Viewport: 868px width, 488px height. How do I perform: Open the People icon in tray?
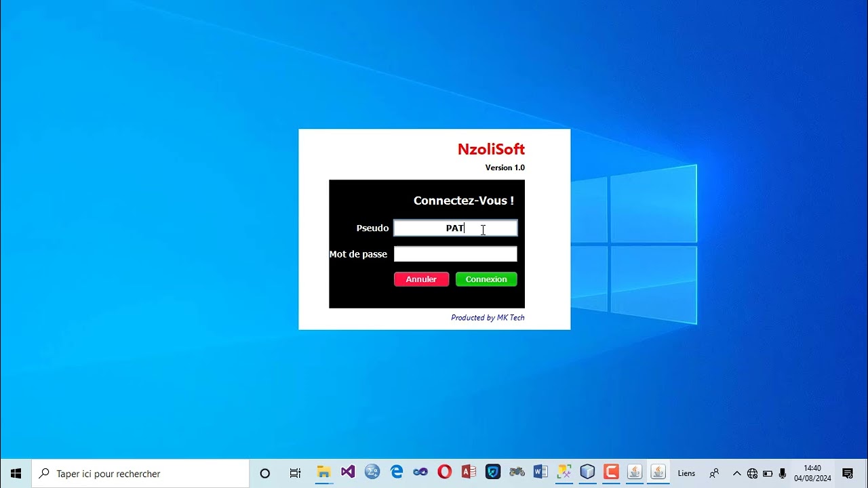[714, 473]
